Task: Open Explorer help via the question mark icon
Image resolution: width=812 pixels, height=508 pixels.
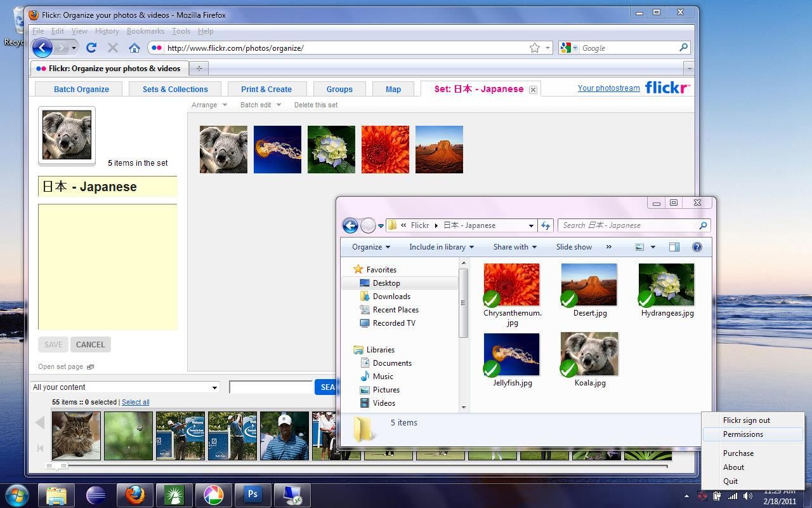Action: [697, 247]
